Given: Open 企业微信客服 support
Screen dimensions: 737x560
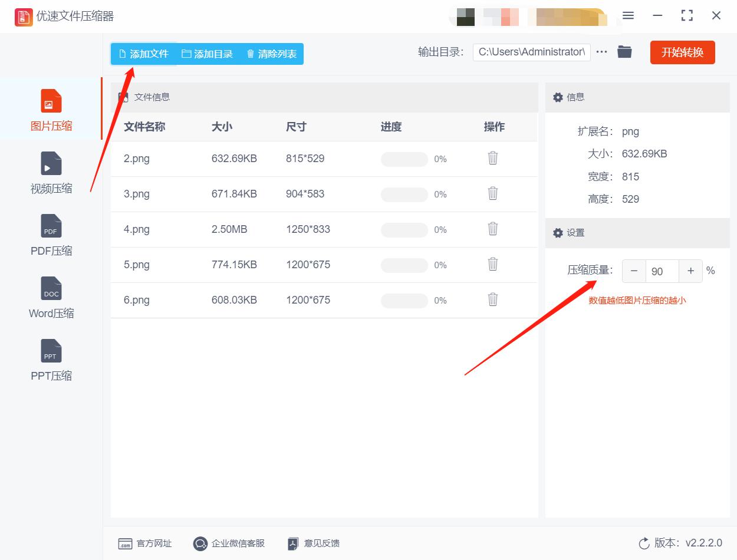Looking at the screenshot, I should pos(200,543).
